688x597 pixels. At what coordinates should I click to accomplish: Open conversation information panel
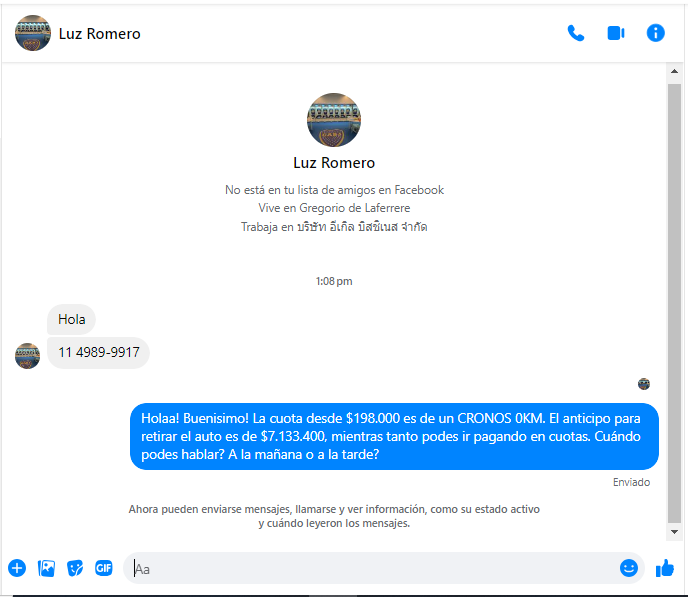pos(656,33)
